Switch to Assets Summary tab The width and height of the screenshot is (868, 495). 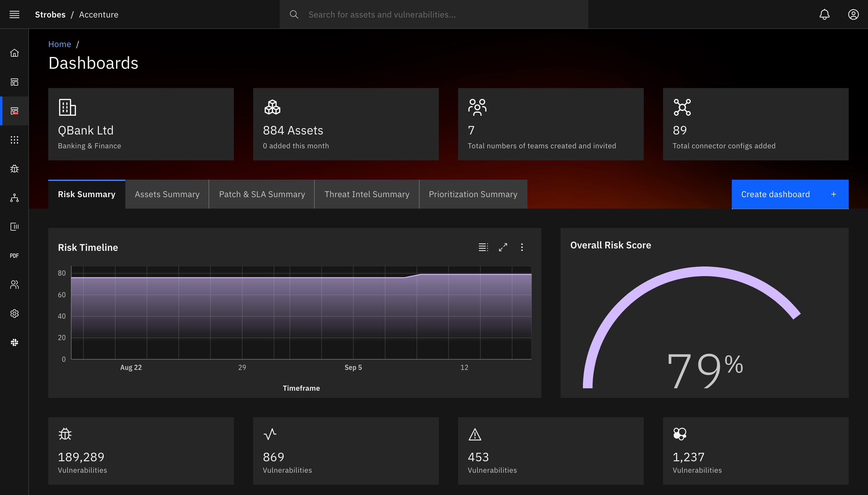pyautogui.click(x=167, y=194)
